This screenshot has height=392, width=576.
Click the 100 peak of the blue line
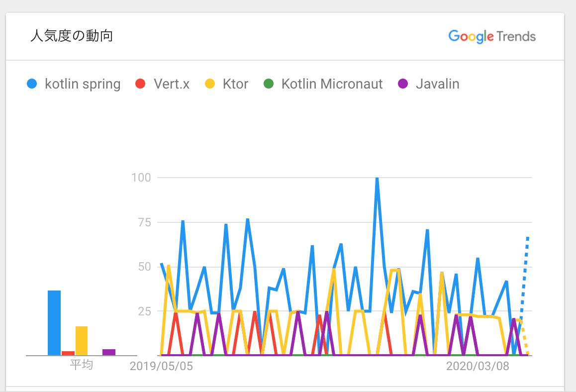pyautogui.click(x=377, y=178)
